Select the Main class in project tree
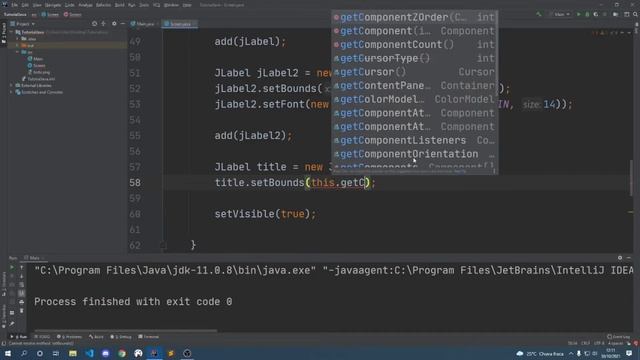Image resolution: width=640 pixels, height=360 pixels. 36,59
